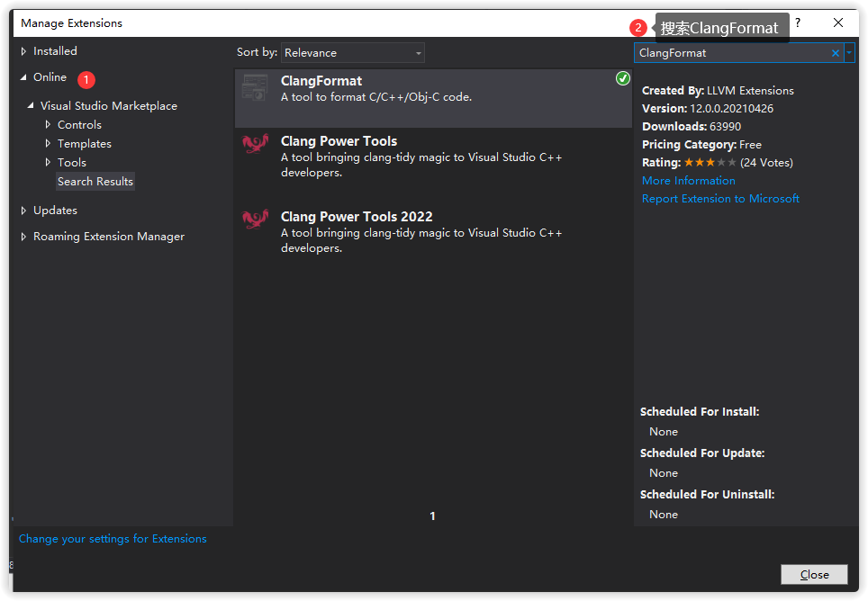868x601 pixels.
Task: Click the green installed checkmark on ClangFormat
Action: [x=622, y=79]
